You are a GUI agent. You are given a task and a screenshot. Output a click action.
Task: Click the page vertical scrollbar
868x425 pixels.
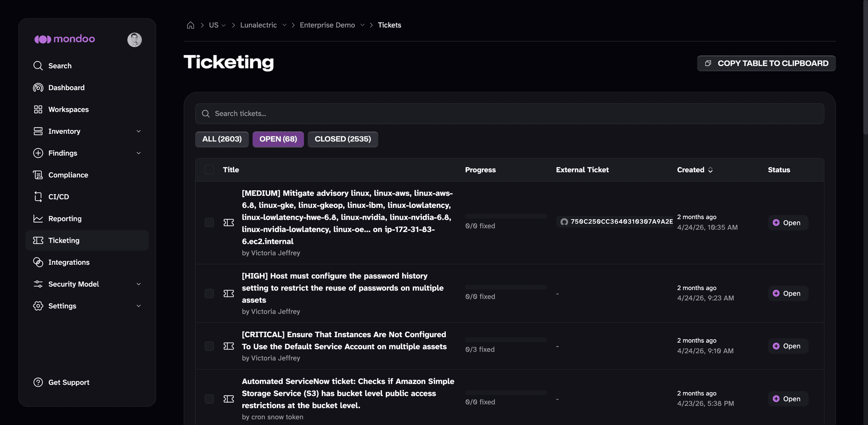pos(865,68)
